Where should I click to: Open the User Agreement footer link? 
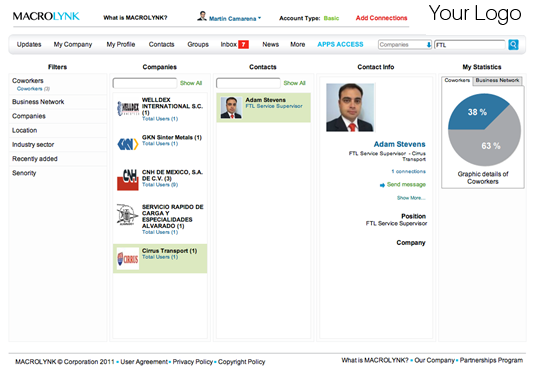coord(144,362)
